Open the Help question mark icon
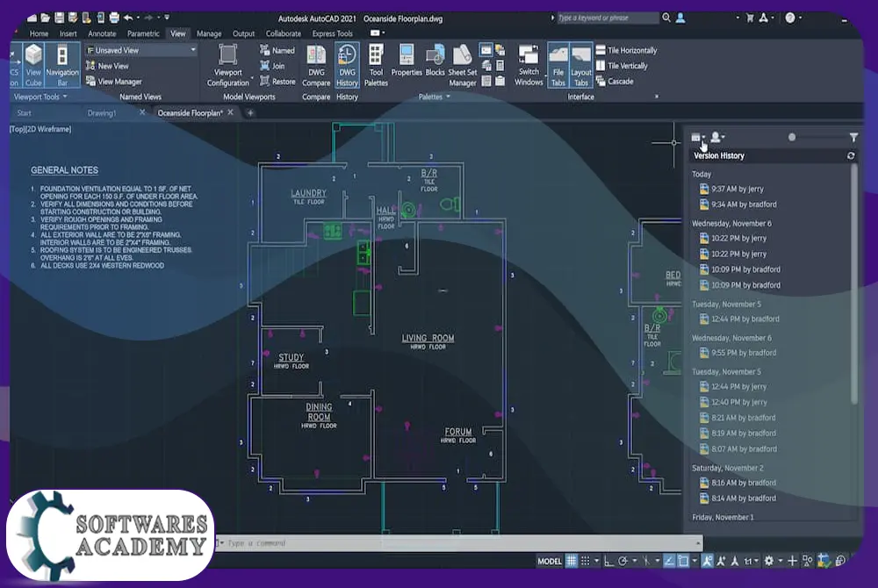Viewport: 878px width, 588px height. (790, 18)
